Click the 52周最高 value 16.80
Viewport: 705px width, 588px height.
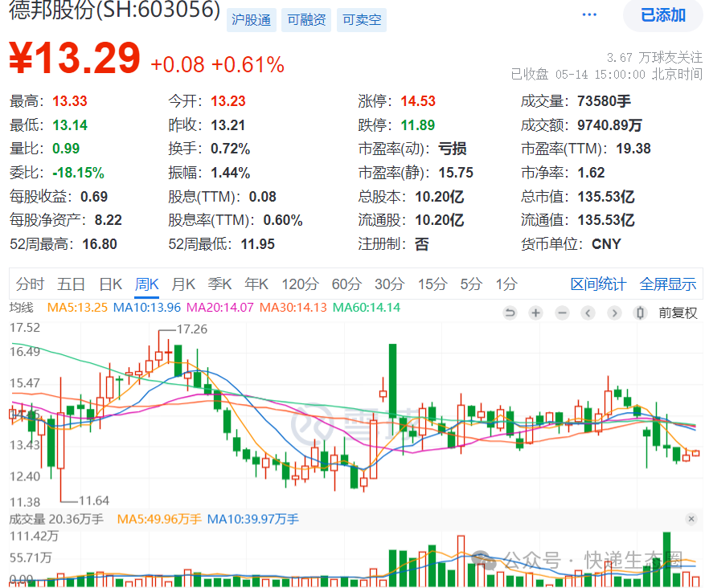[100, 244]
